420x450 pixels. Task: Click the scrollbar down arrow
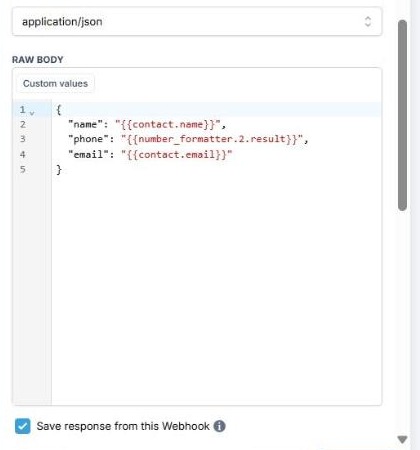(402, 440)
